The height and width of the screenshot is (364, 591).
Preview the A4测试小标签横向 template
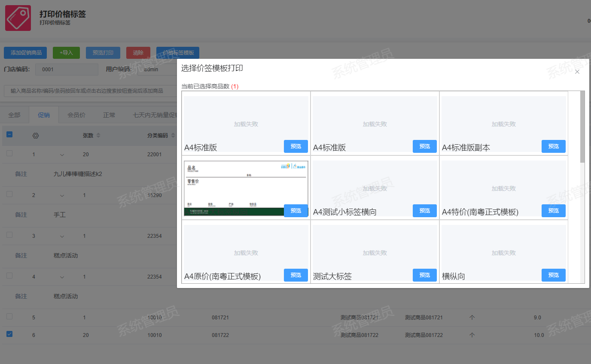[424, 211]
